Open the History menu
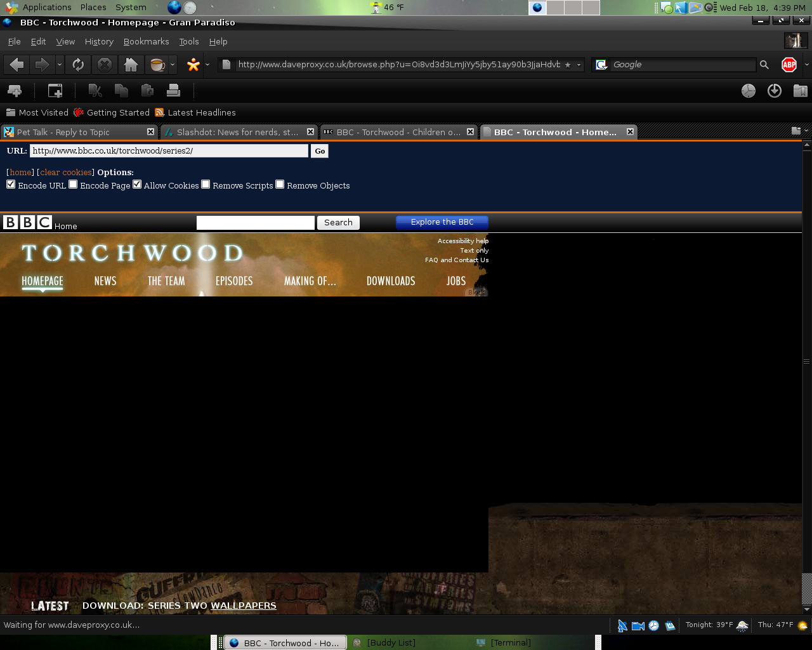Viewport: 812px width, 650px height. 99,41
